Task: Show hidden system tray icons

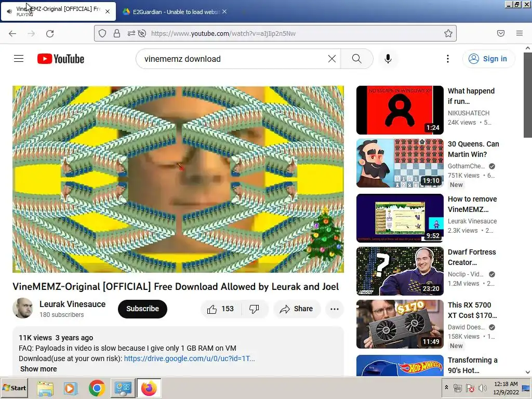Action: coord(446,388)
